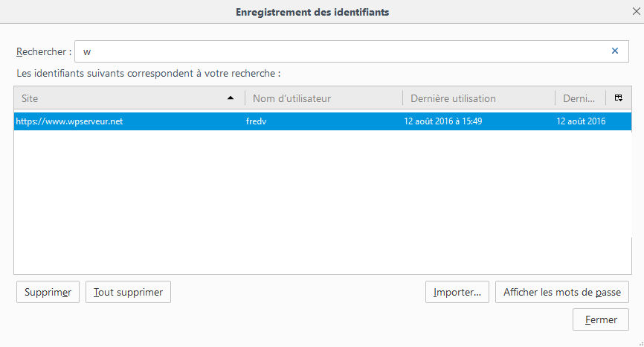This screenshot has height=347, width=644.
Task: Close the dialog window with the top X
Action: point(636,11)
